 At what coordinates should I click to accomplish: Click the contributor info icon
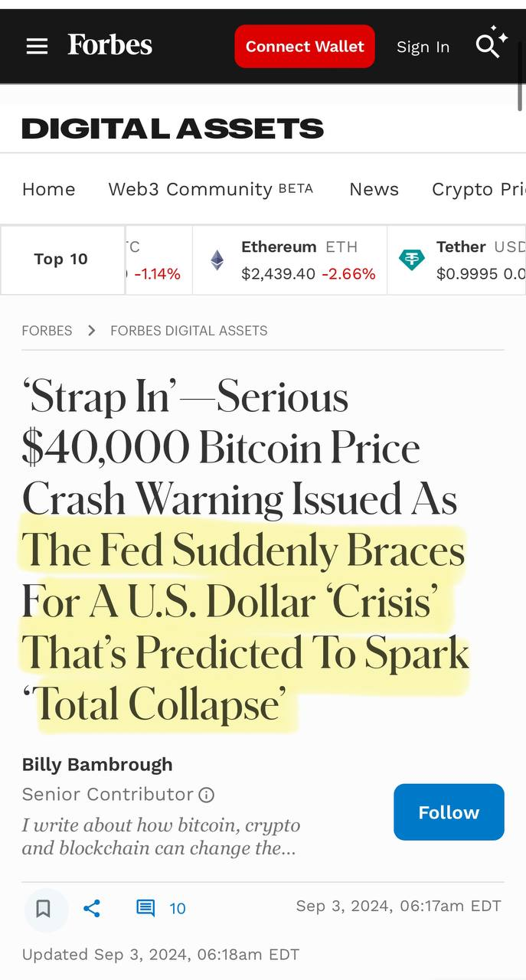point(207,795)
